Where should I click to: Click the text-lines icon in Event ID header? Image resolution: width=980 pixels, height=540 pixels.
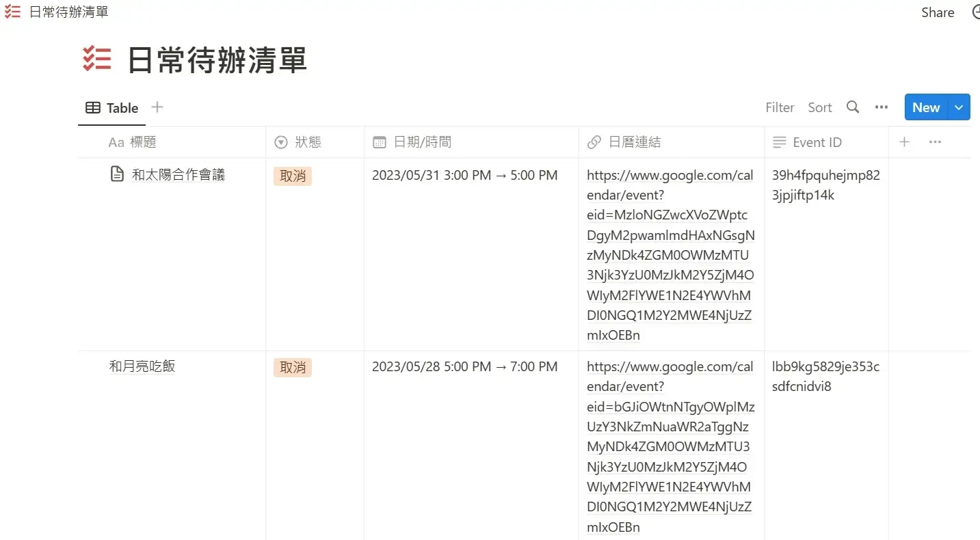(x=779, y=142)
